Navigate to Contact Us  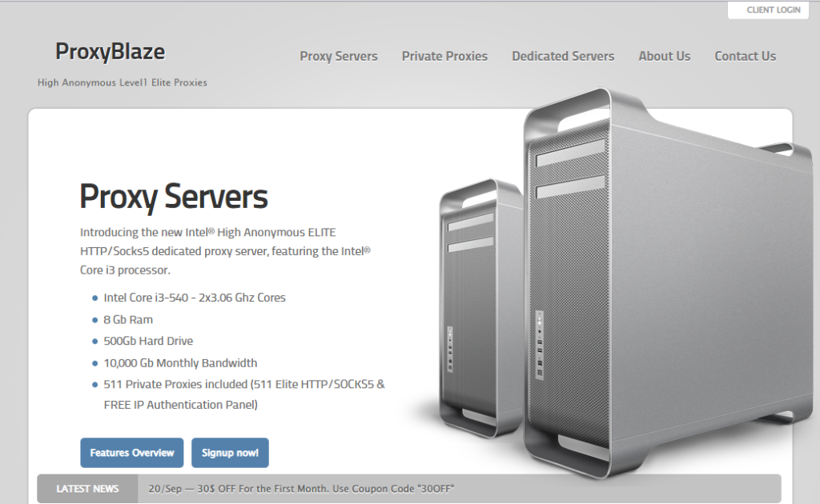click(745, 56)
